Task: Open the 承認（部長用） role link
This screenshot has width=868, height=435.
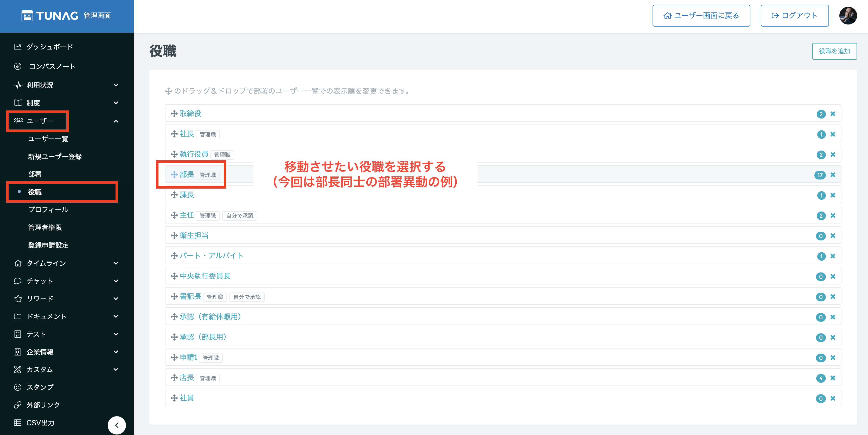Action: [205, 337]
